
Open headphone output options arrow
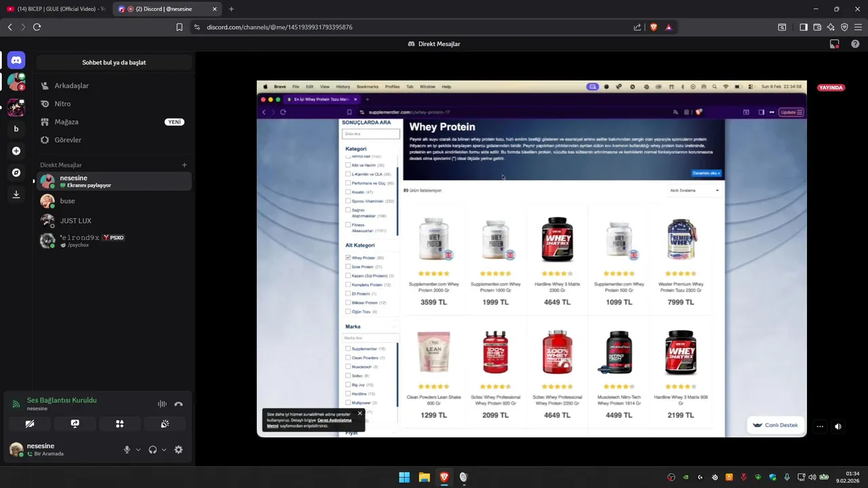164,449
